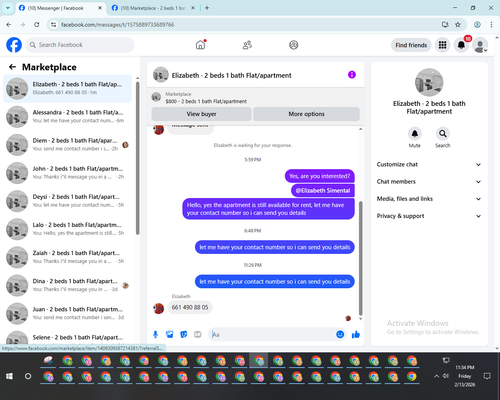
Task: Open the Friends icon in top navigation
Action: coord(247,45)
